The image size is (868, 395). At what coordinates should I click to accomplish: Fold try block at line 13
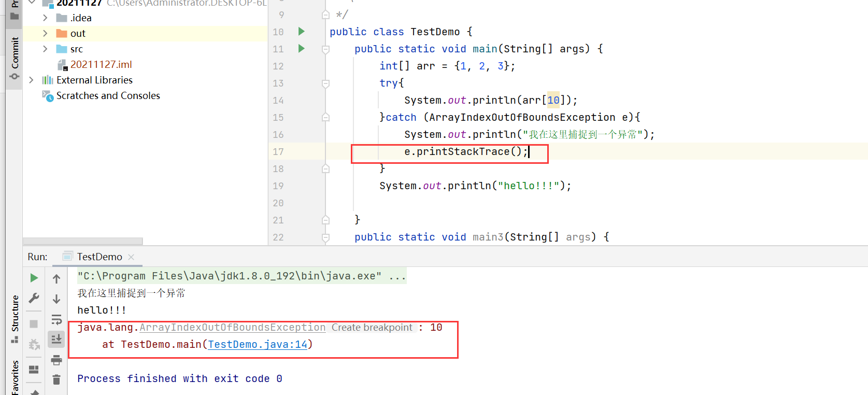[325, 83]
